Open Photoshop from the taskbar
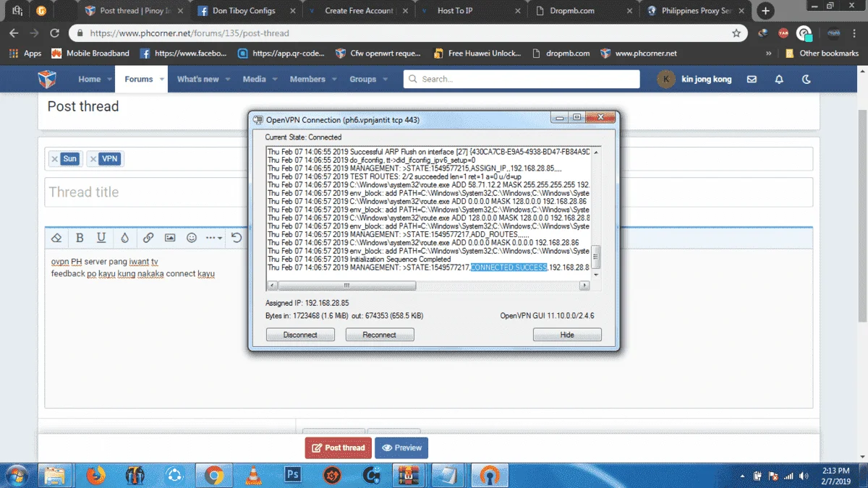Image resolution: width=868 pixels, height=488 pixels. (x=293, y=475)
